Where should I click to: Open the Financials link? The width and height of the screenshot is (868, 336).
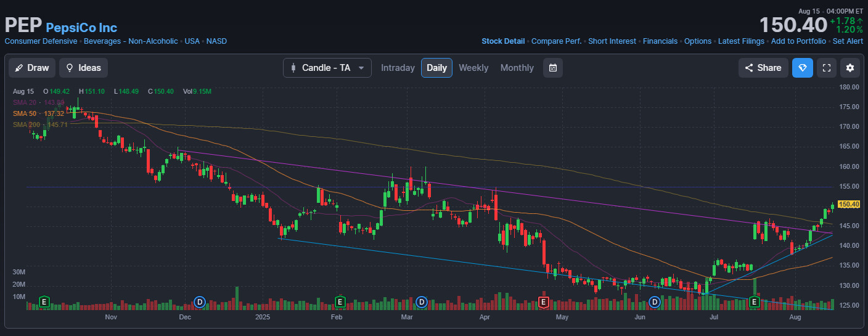(x=660, y=41)
